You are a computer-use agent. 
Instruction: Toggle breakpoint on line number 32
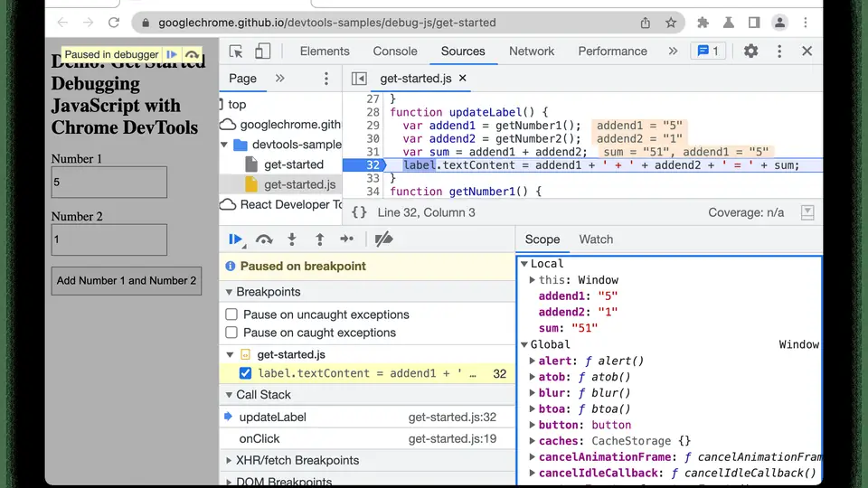click(x=372, y=164)
